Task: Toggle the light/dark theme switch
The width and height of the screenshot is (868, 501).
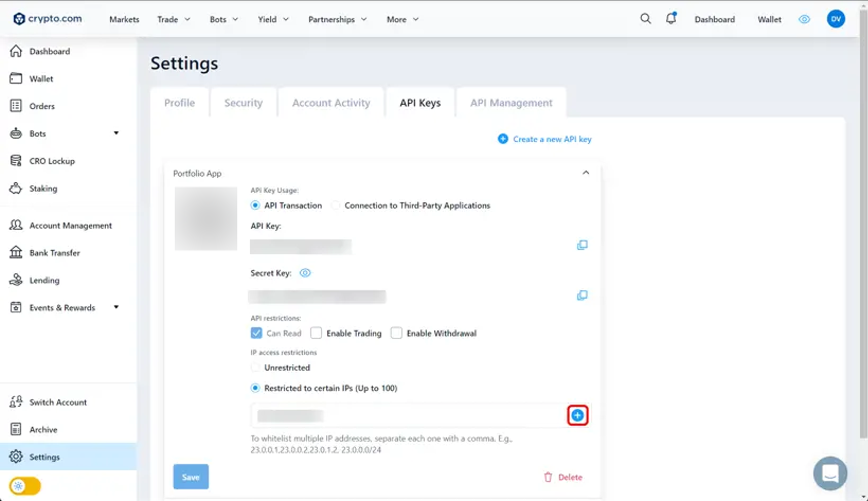Action: point(25,486)
